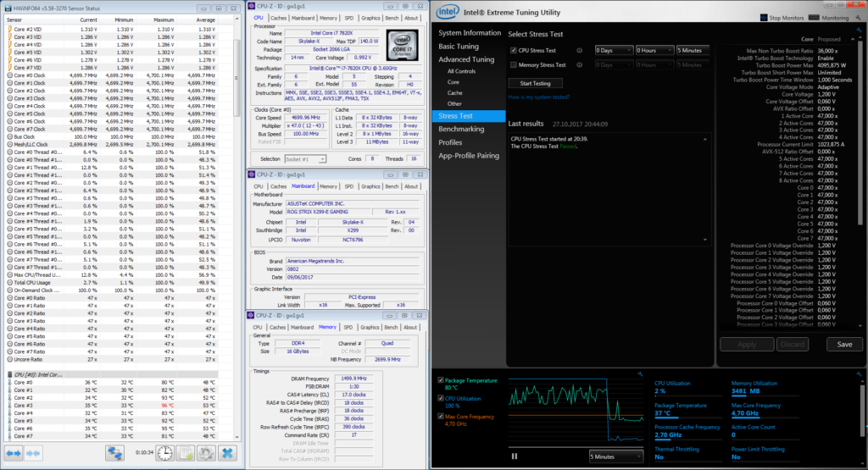Viewport: 868px width, 470px height.
Task: Click the thermometer icon of Core #3 temperature row
Action: (x=9, y=406)
